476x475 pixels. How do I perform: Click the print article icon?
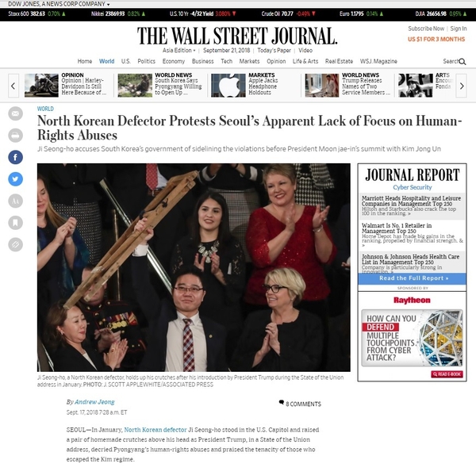tap(16, 136)
